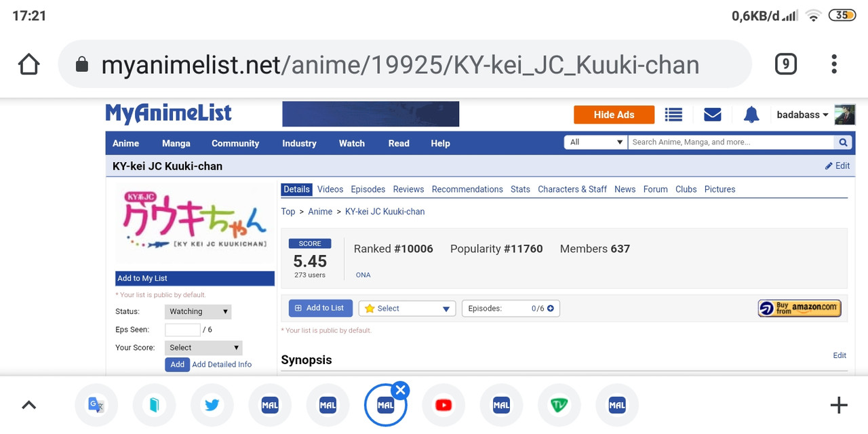Tap the browser home icon
Viewport: 868px width, 434px height.
29,64
